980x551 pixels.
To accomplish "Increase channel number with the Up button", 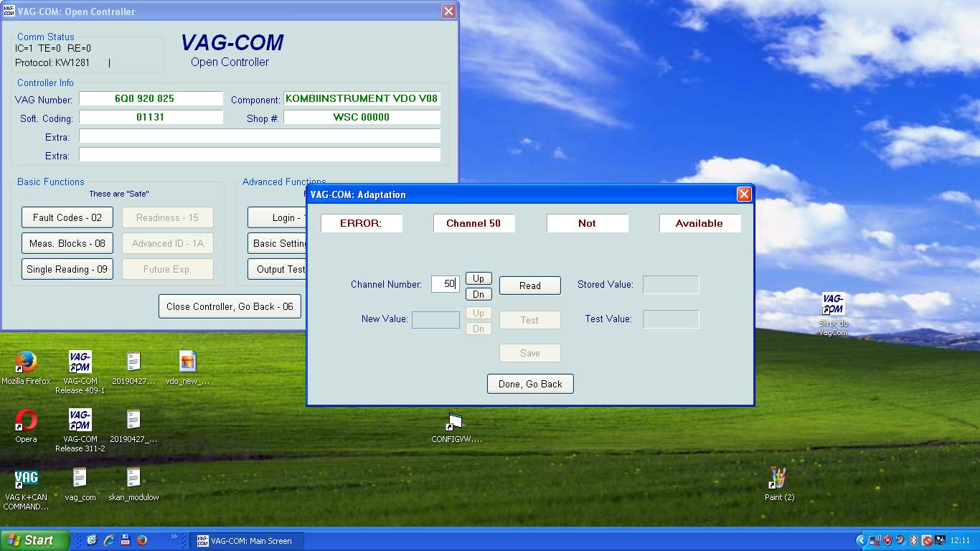I will coord(479,278).
